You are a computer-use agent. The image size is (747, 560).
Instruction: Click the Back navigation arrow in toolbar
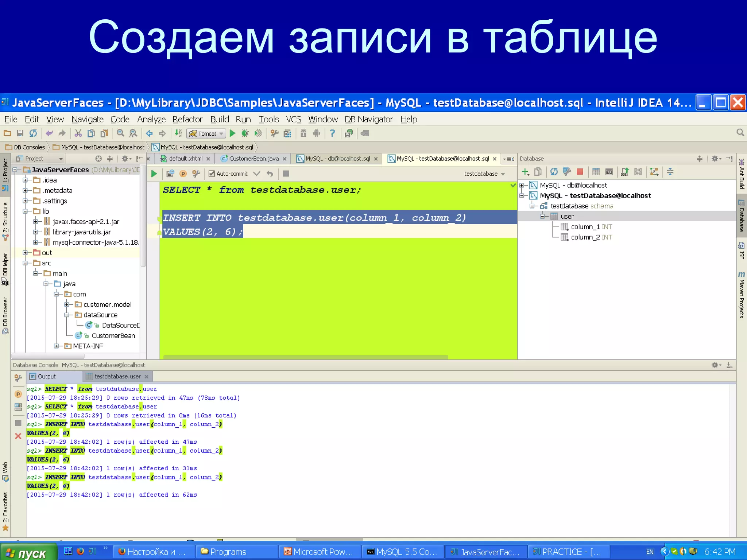coord(149,133)
